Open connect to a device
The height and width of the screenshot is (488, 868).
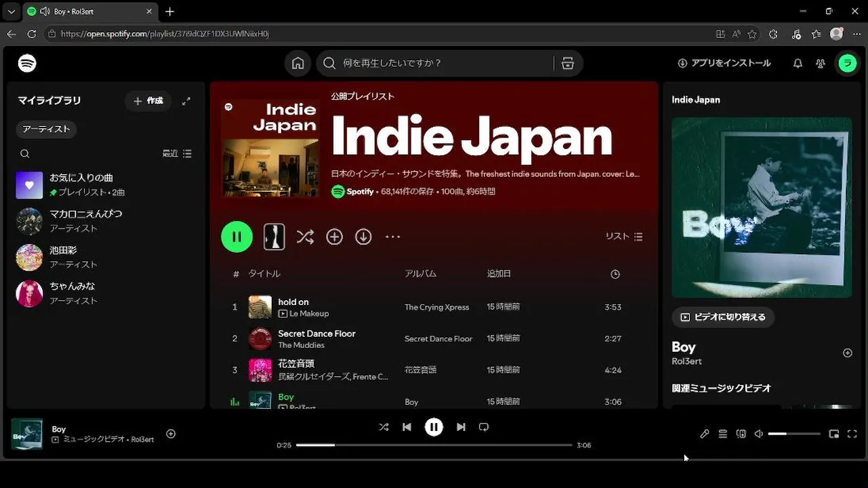point(741,434)
